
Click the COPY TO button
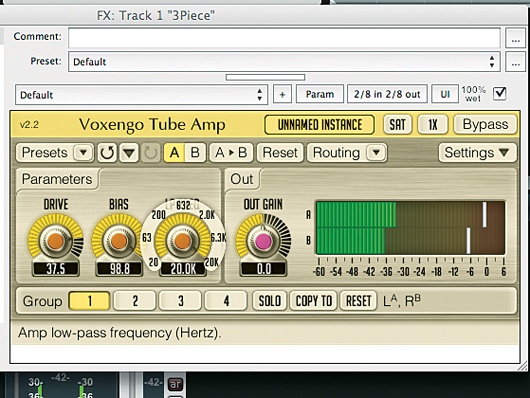[314, 301]
